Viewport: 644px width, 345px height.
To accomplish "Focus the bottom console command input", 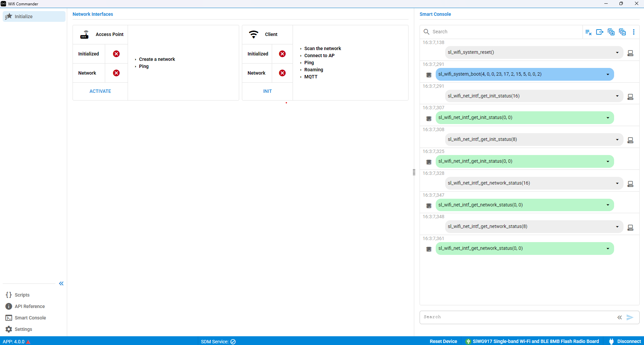I will pos(517,317).
